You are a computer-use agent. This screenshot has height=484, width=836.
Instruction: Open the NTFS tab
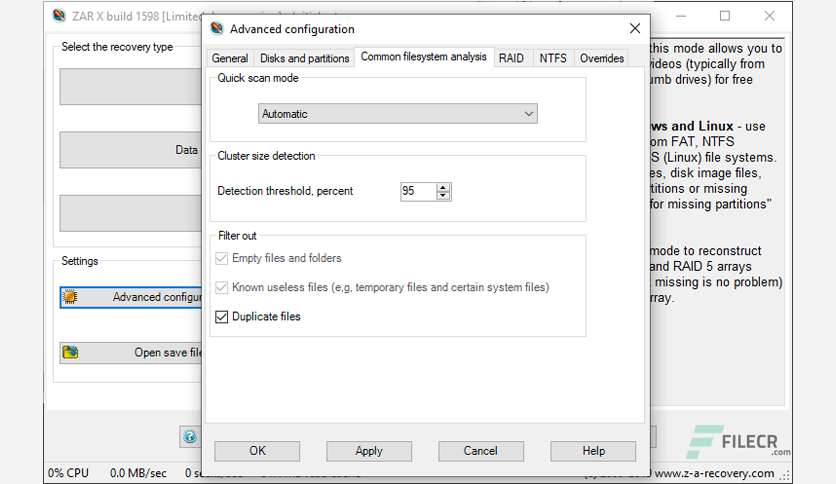tap(553, 58)
